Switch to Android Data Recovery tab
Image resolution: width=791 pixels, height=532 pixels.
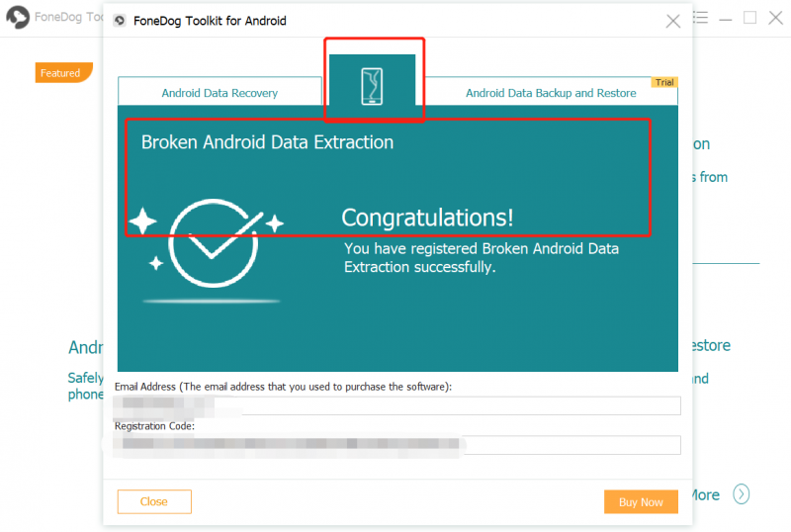coord(220,93)
